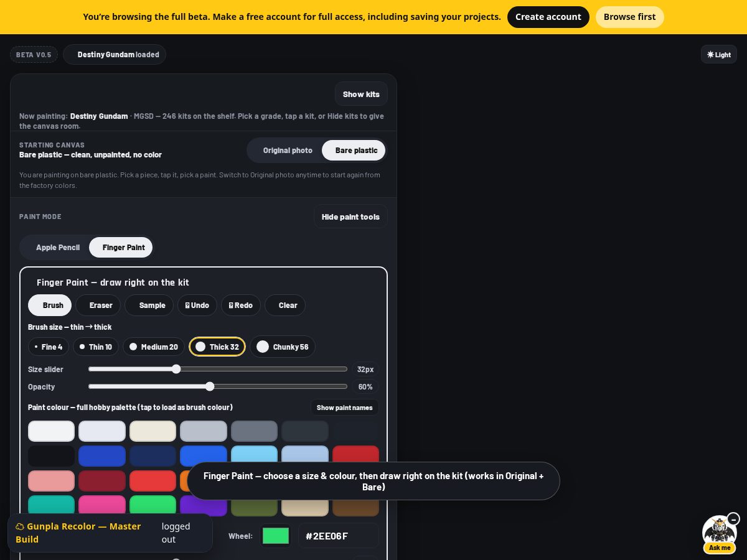Screen dimensions: 747x560
Task: Click the Ask me label
Action: point(720,548)
